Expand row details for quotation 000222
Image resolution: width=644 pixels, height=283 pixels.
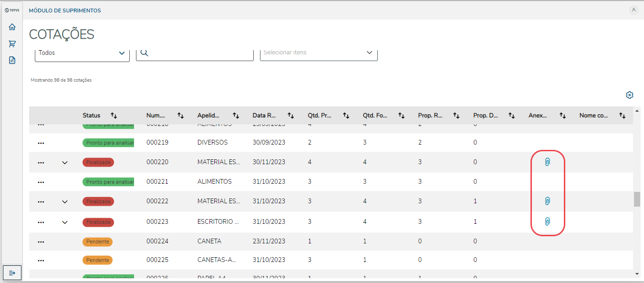pyautogui.click(x=65, y=202)
